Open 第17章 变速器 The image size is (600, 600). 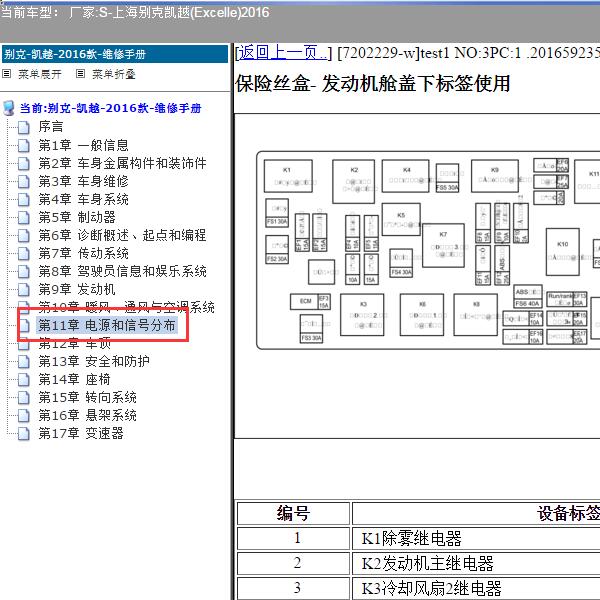pos(81,433)
